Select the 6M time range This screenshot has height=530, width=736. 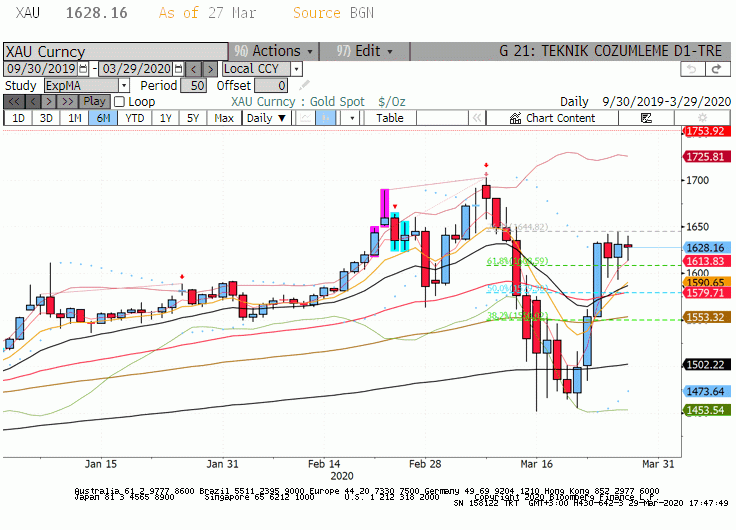click(103, 118)
